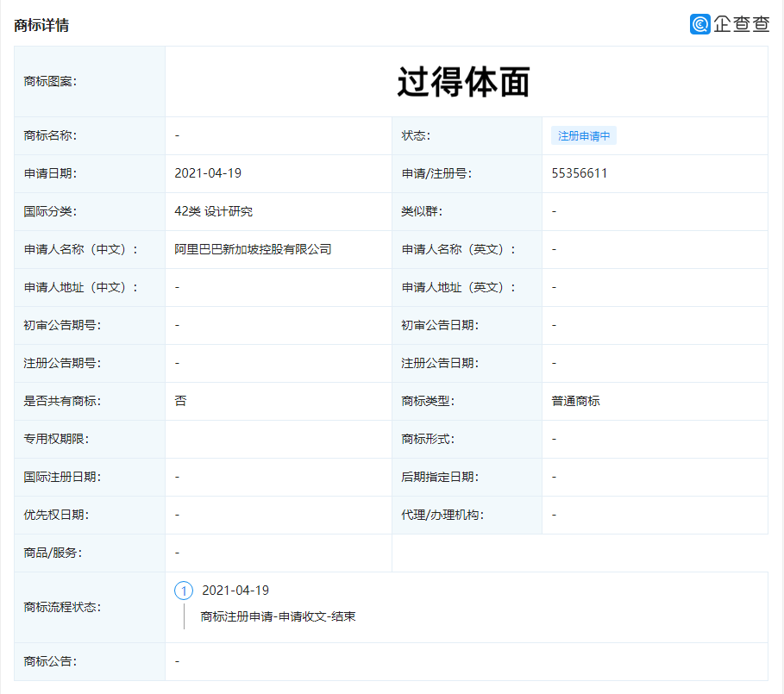Screen dimensions: 784x694
Task: Click the 商标类型 label
Action: pyautogui.click(x=428, y=401)
